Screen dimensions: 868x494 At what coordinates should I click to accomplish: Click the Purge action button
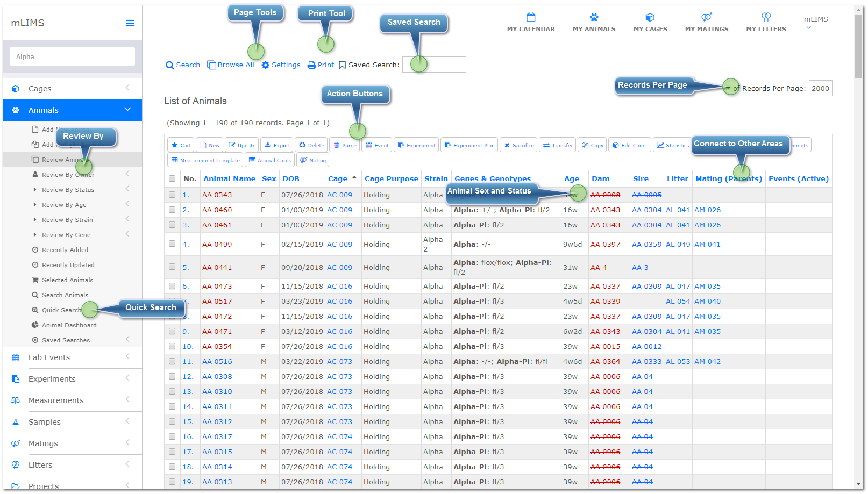tap(345, 145)
